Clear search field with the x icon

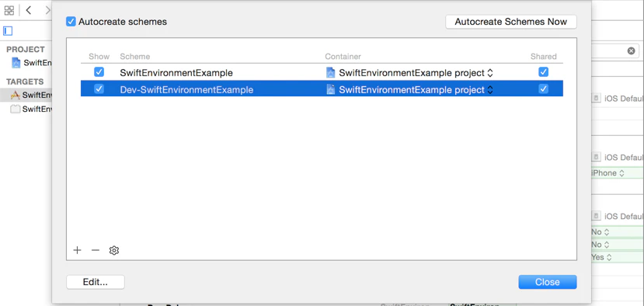pos(632,51)
